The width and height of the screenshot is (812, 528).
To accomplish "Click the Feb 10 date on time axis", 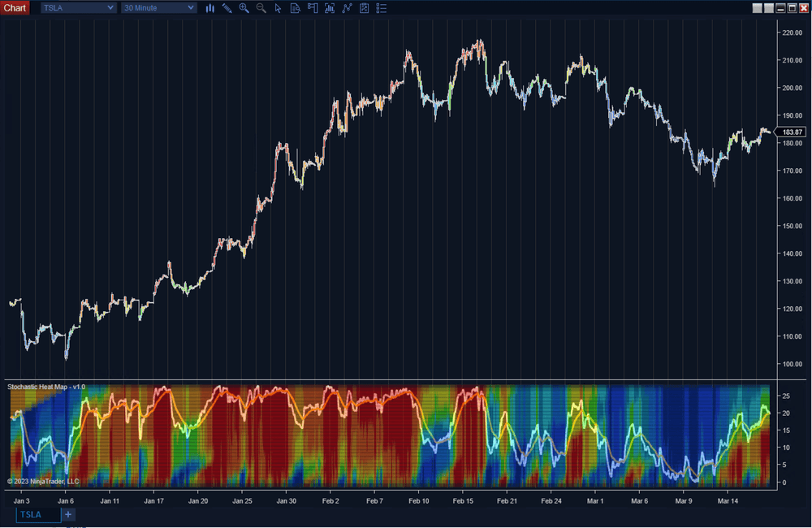I will 419,501.
